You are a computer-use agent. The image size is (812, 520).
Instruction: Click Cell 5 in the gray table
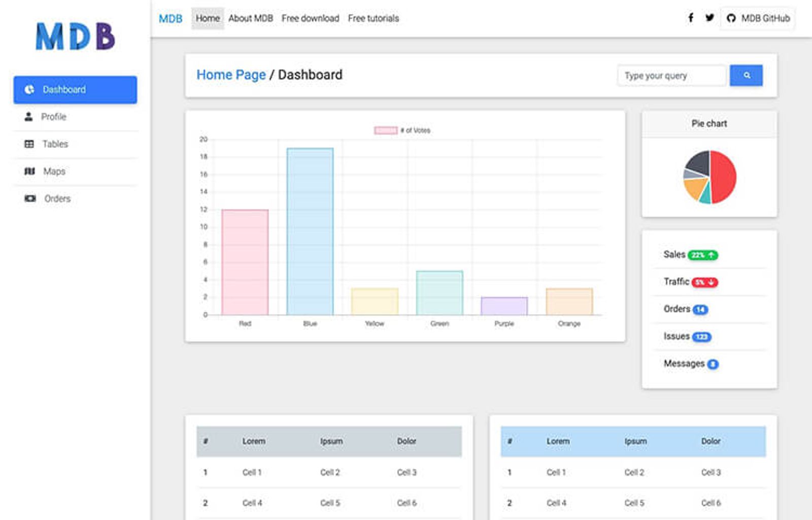tap(330, 503)
